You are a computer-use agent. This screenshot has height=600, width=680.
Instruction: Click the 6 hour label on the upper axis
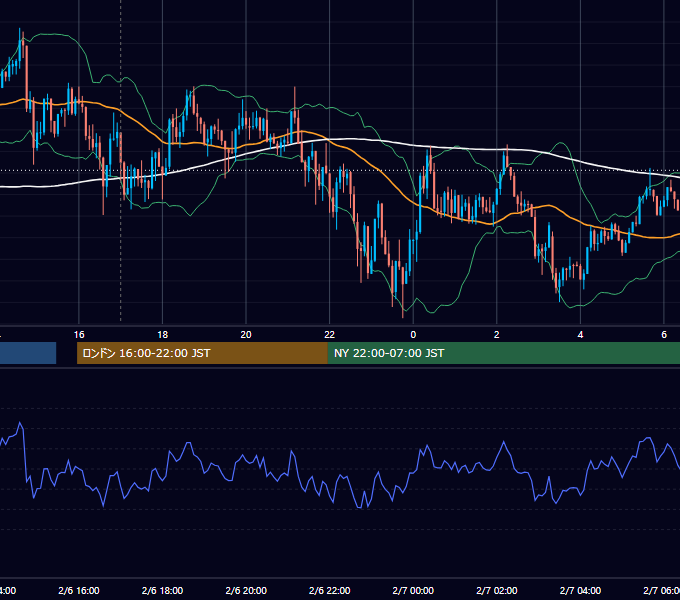[664, 335]
